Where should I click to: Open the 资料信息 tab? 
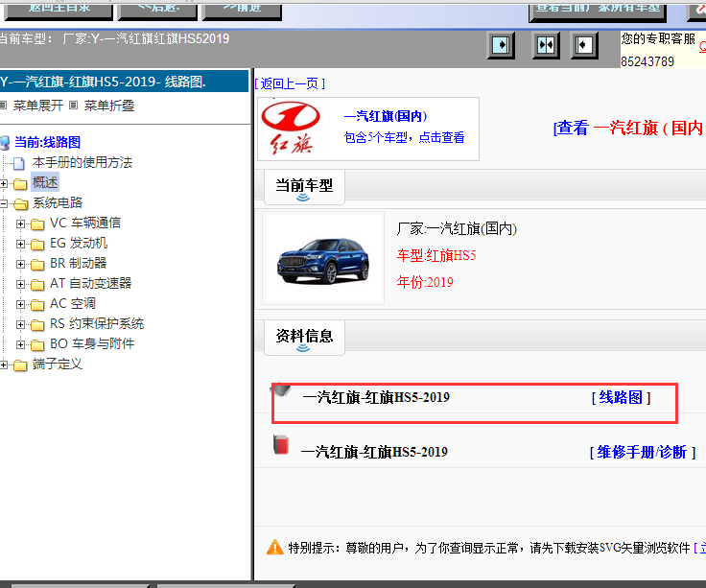coord(304,338)
